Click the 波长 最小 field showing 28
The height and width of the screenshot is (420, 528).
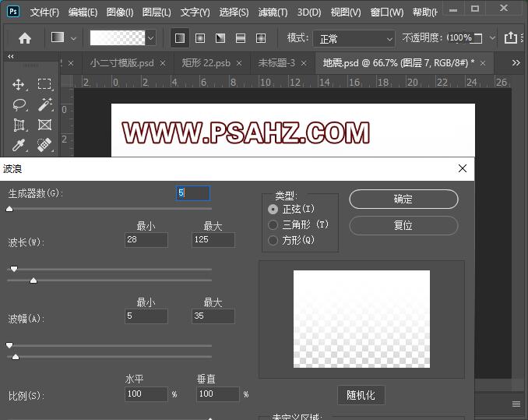coord(146,240)
